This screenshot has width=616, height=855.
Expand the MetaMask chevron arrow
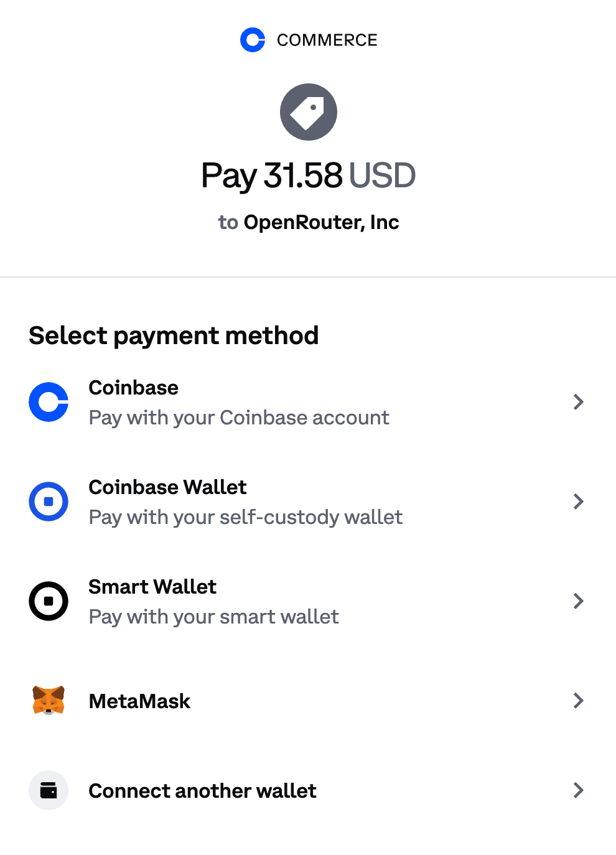578,701
